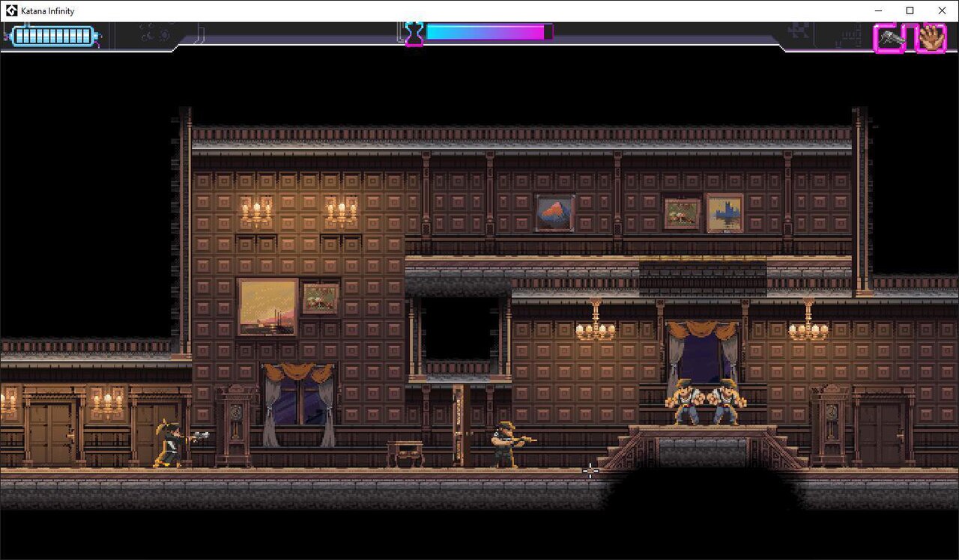Select the weapon item slot in HUD
This screenshot has width=959, height=560.
pos(891,37)
